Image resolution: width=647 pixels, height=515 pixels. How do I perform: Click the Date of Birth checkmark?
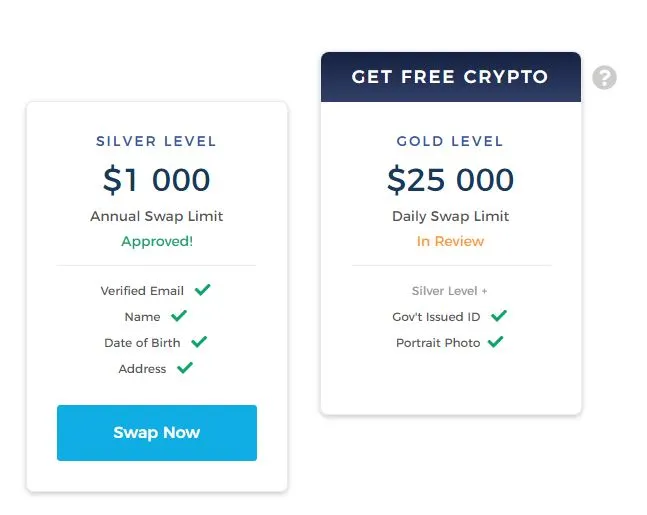click(199, 342)
